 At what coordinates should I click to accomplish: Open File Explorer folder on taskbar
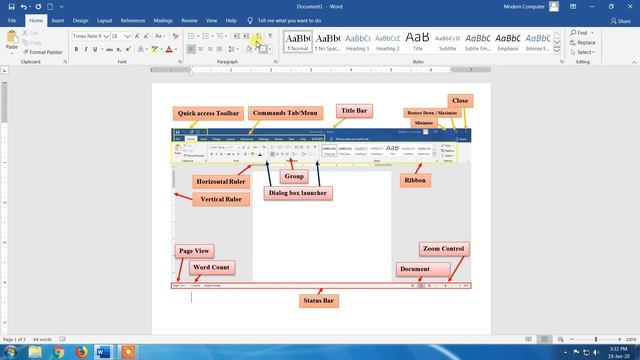tap(35, 351)
